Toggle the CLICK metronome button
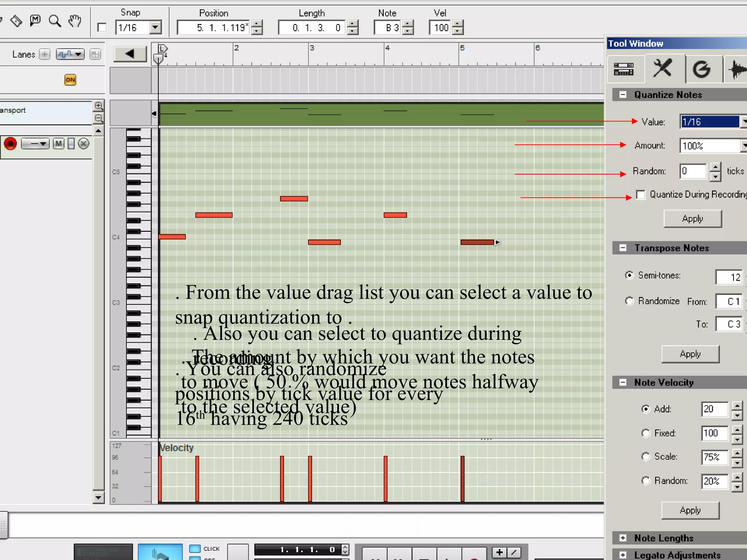Image resolution: width=747 pixels, height=560 pixels. pyautogui.click(x=195, y=548)
